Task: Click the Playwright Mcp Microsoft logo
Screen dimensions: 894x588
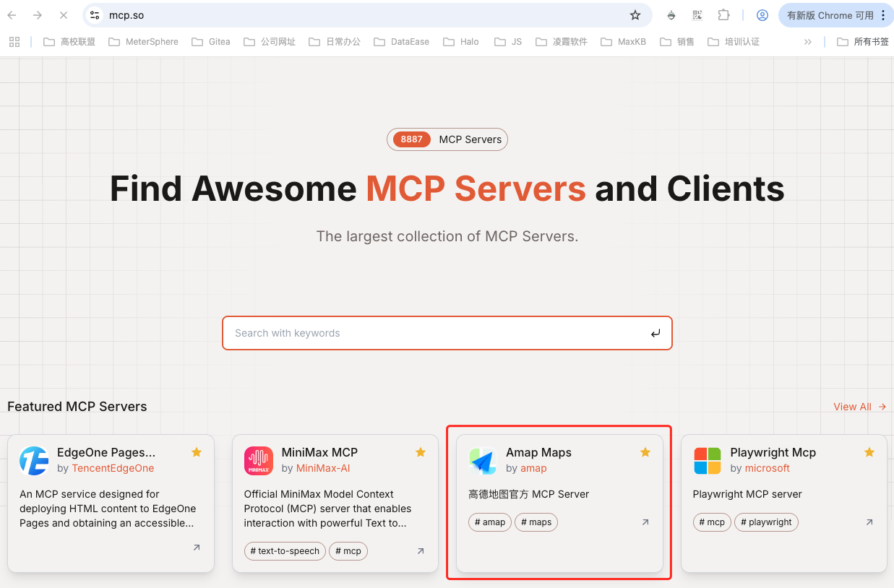Action: pyautogui.click(x=707, y=460)
